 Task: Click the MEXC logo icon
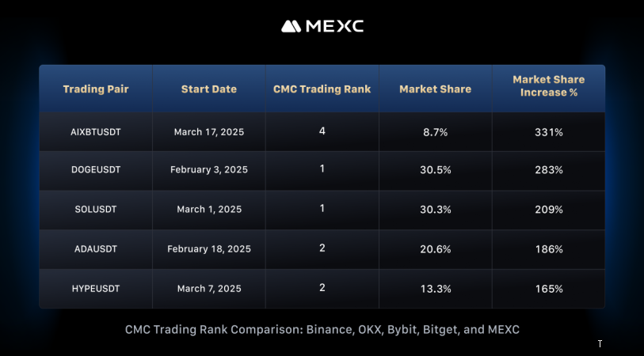pyautogui.click(x=291, y=26)
